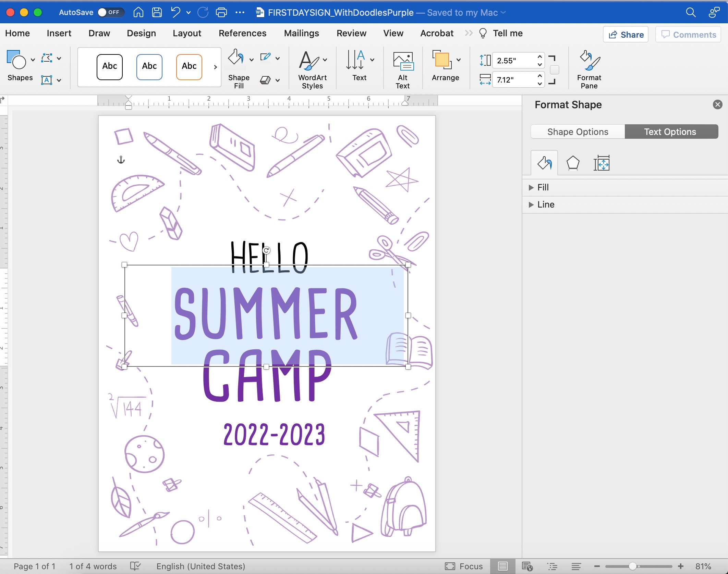Select the Text Effects pentagon icon
The image size is (728, 574).
[573, 163]
